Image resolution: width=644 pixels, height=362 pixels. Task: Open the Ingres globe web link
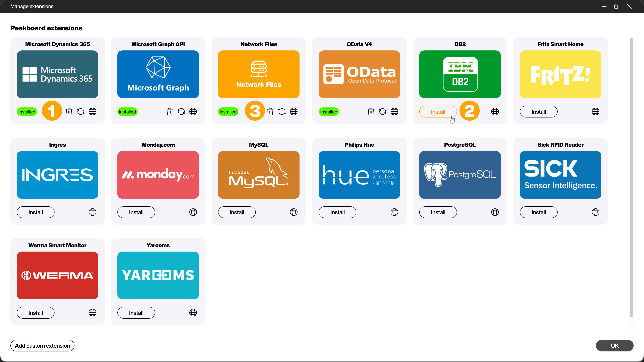pyautogui.click(x=93, y=212)
